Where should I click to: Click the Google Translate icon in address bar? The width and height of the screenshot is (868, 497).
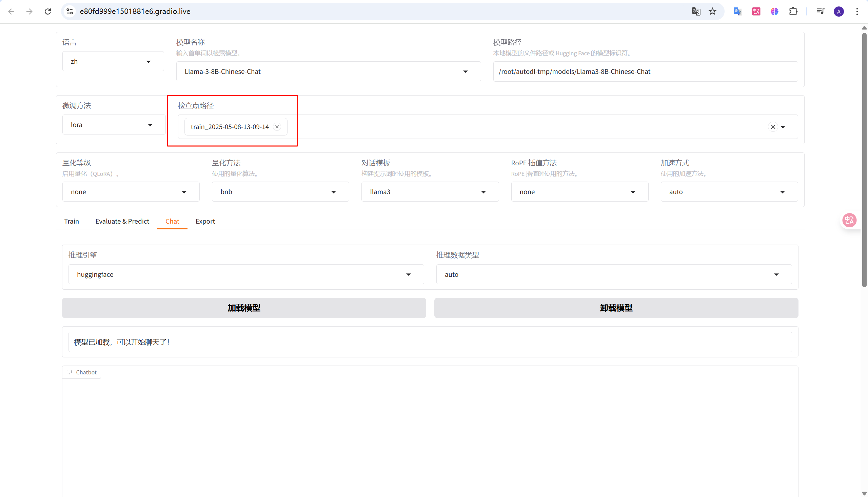point(696,11)
